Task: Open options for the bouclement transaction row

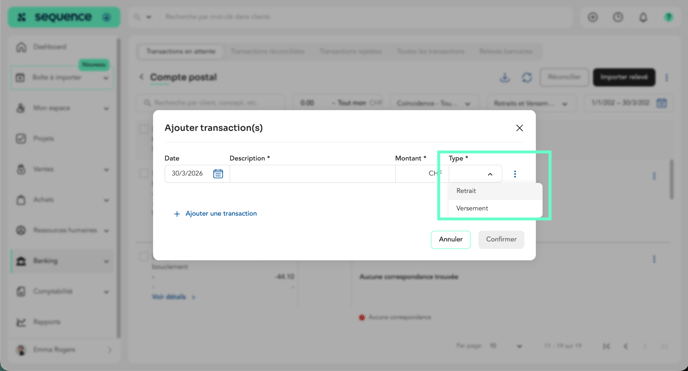Action: (x=654, y=259)
